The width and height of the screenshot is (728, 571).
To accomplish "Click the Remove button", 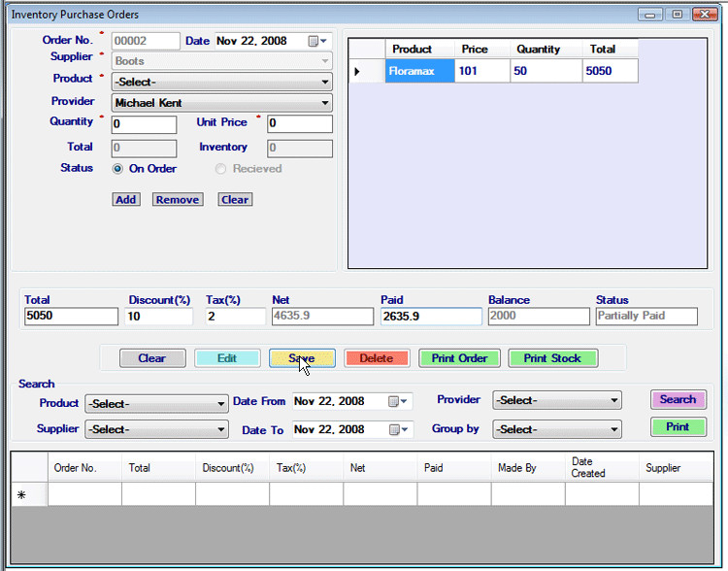I will 178,200.
